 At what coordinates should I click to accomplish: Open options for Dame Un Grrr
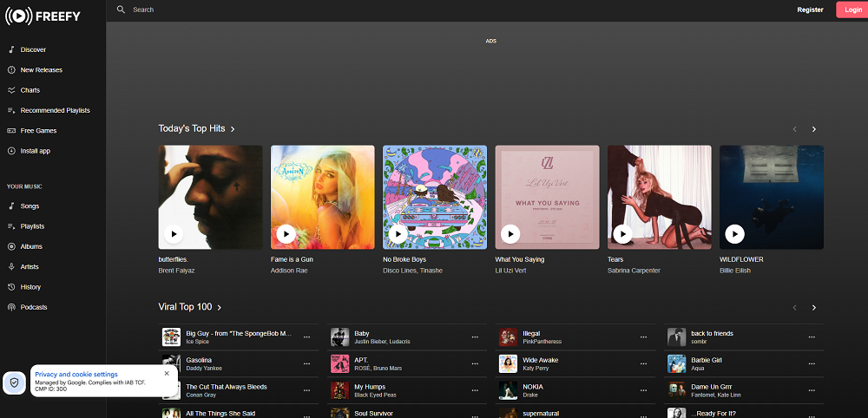(x=812, y=390)
